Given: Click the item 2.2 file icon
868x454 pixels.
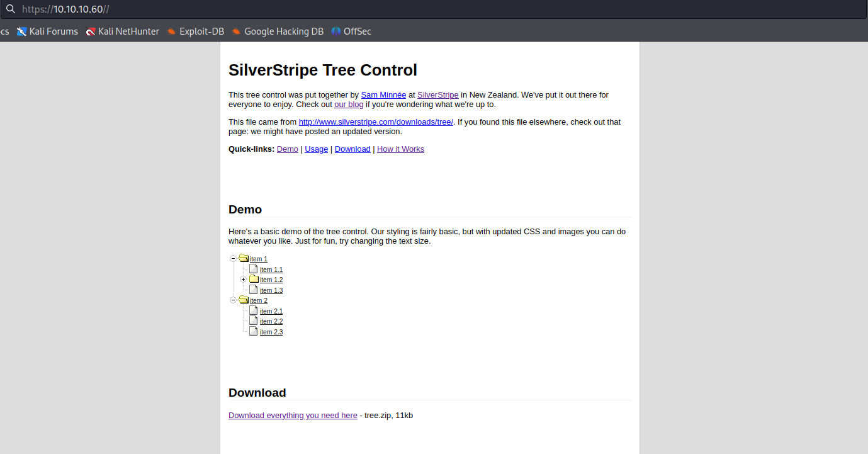Looking at the screenshot, I should click(x=253, y=321).
